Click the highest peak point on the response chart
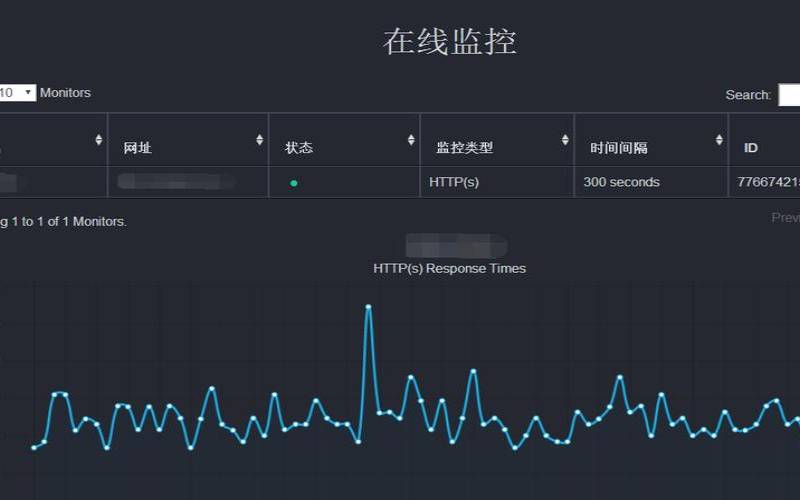 tap(368, 307)
